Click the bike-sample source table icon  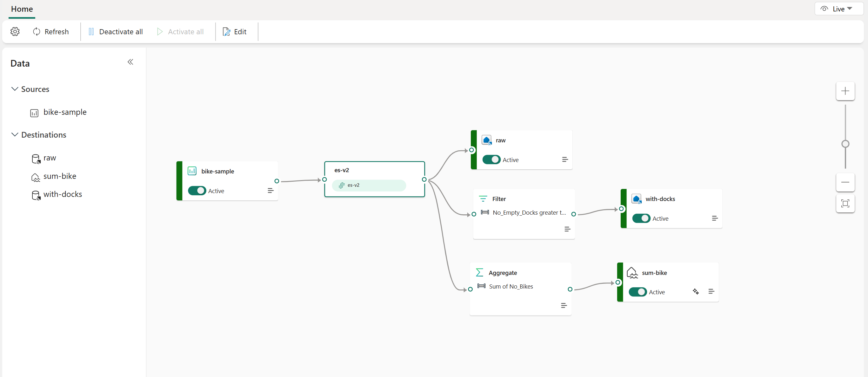click(x=34, y=112)
